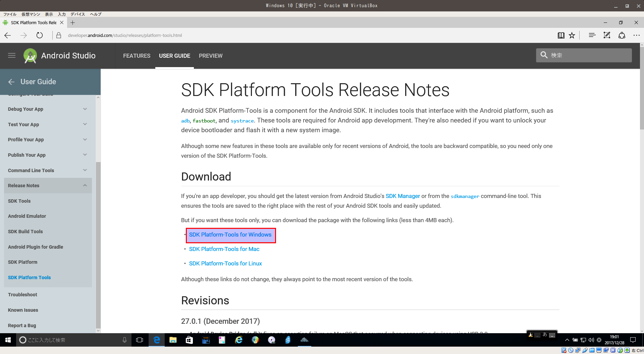Open the hamburger navigation menu
The image size is (644, 354).
click(x=12, y=55)
